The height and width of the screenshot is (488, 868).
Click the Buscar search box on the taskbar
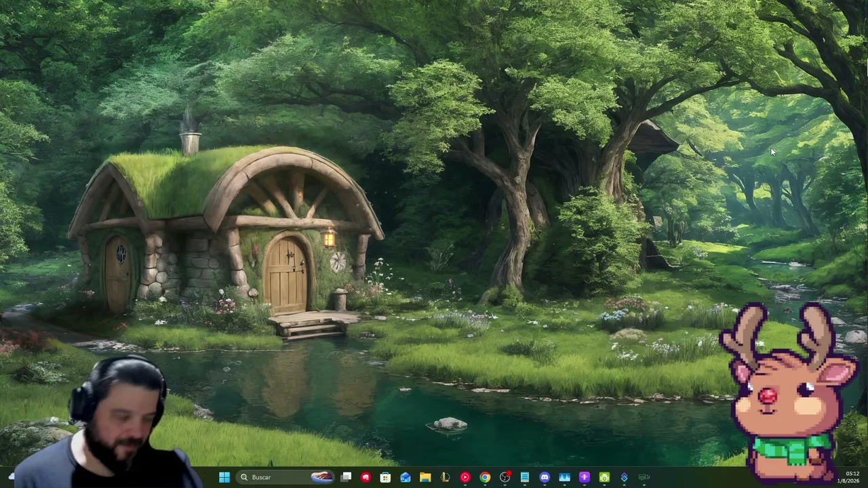[x=285, y=477]
